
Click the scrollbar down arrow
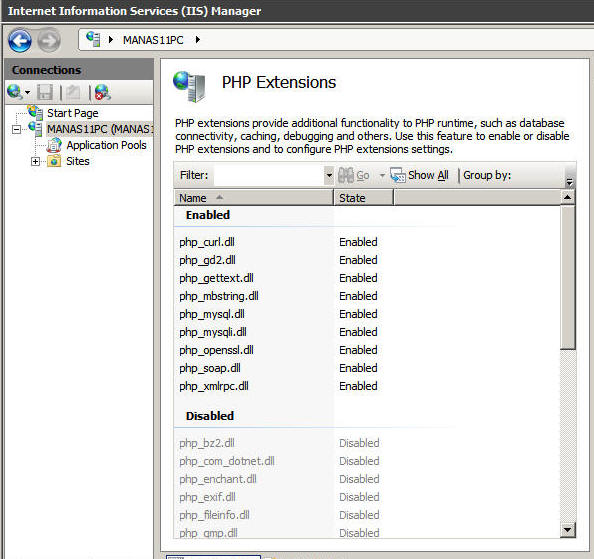click(567, 530)
